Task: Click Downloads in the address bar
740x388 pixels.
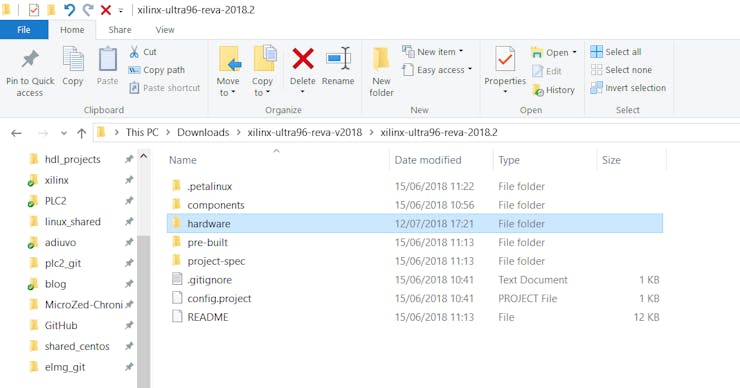Action: (x=203, y=133)
